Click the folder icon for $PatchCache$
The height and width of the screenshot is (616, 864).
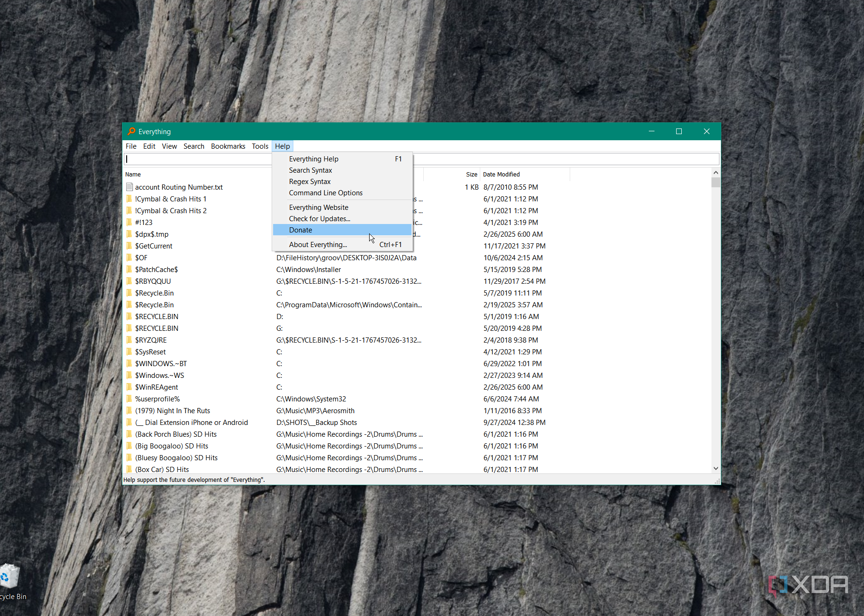[129, 269]
